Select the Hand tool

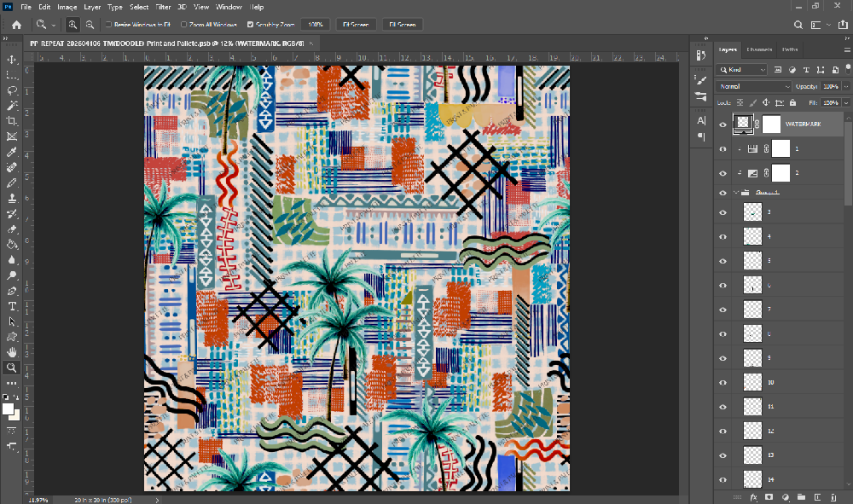(x=11, y=352)
